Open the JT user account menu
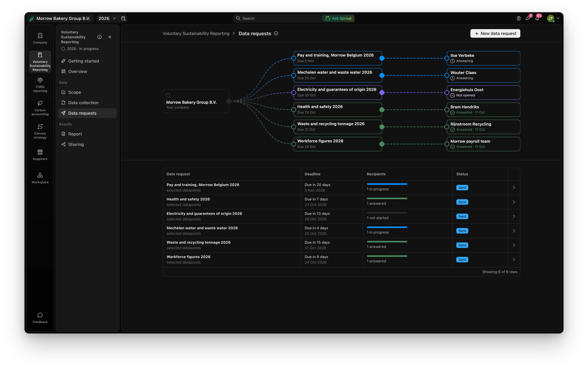Image resolution: width=588 pixels, height=369 pixels. 553,18
